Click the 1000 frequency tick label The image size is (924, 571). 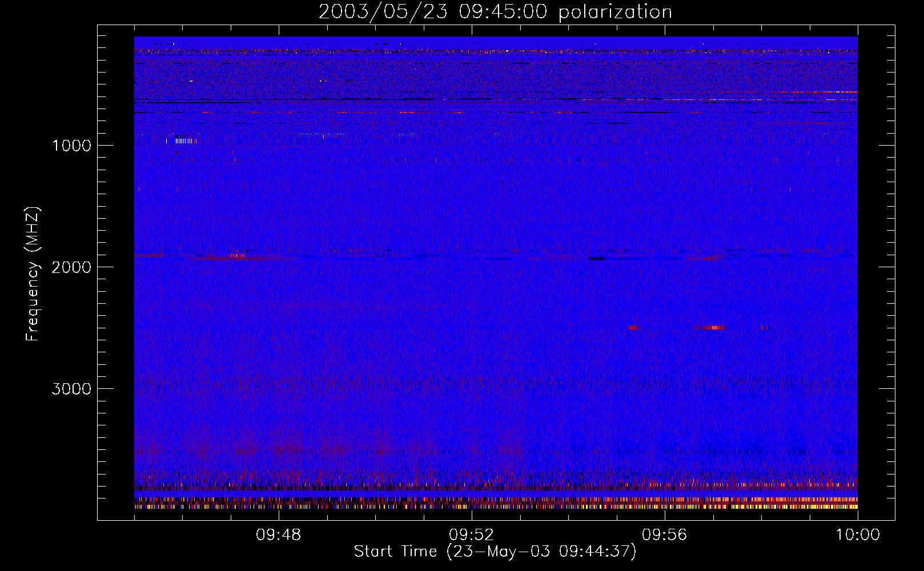point(71,146)
